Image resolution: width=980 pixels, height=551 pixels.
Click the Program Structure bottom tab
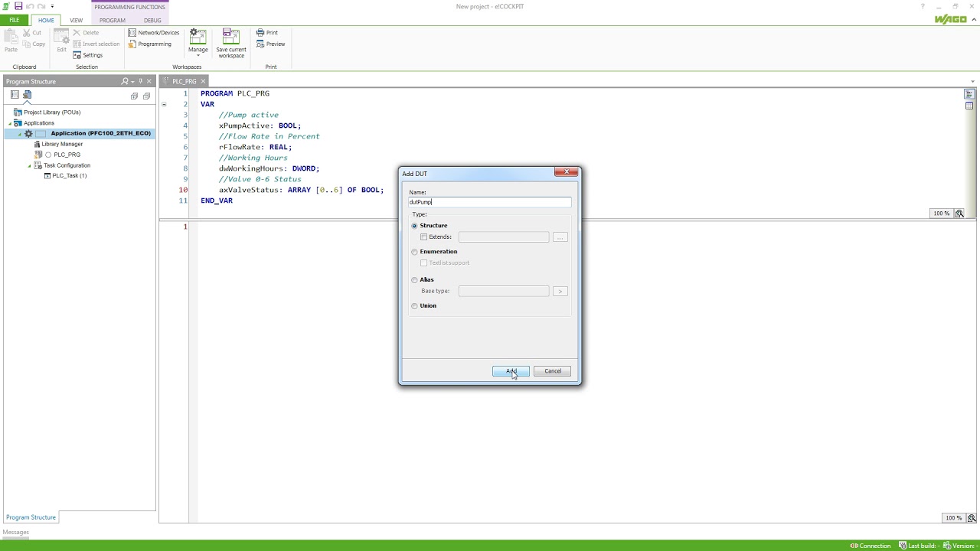coord(31,517)
